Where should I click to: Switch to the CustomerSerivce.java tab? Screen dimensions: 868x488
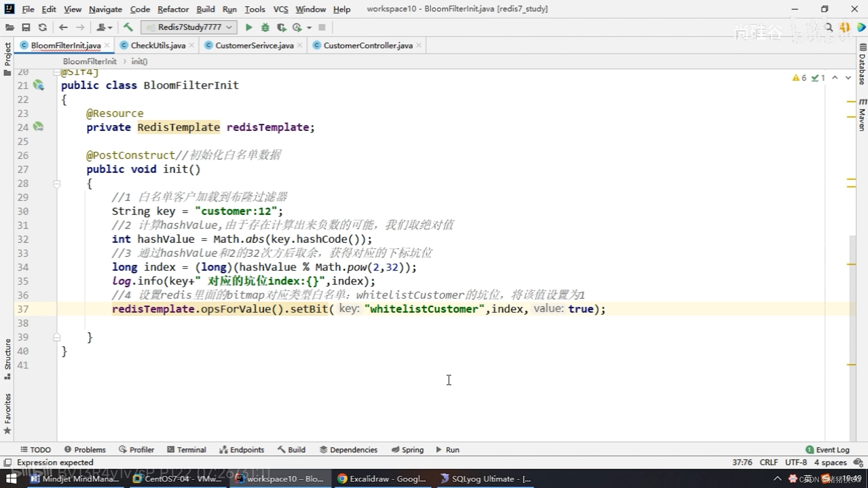(x=254, y=46)
